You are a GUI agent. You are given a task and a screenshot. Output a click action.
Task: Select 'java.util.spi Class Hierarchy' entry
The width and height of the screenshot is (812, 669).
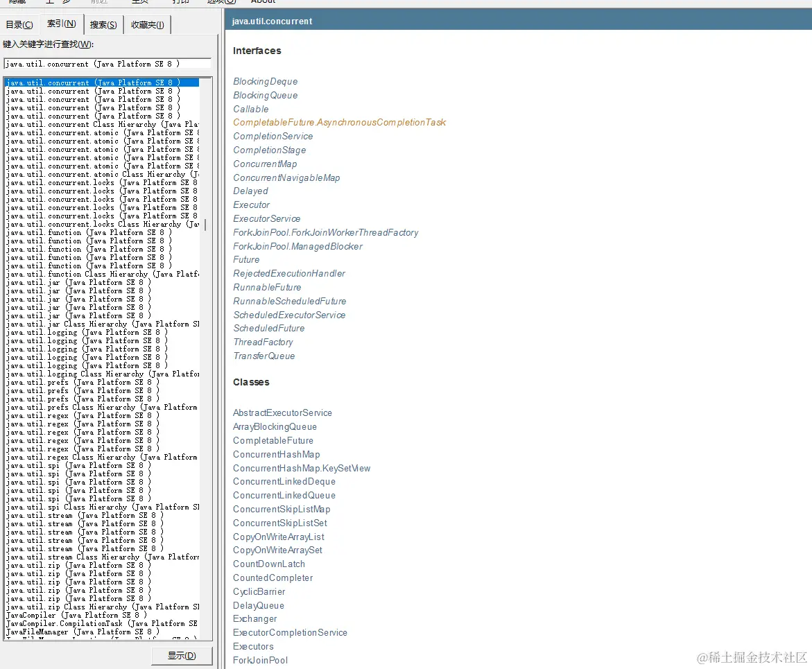(102, 507)
